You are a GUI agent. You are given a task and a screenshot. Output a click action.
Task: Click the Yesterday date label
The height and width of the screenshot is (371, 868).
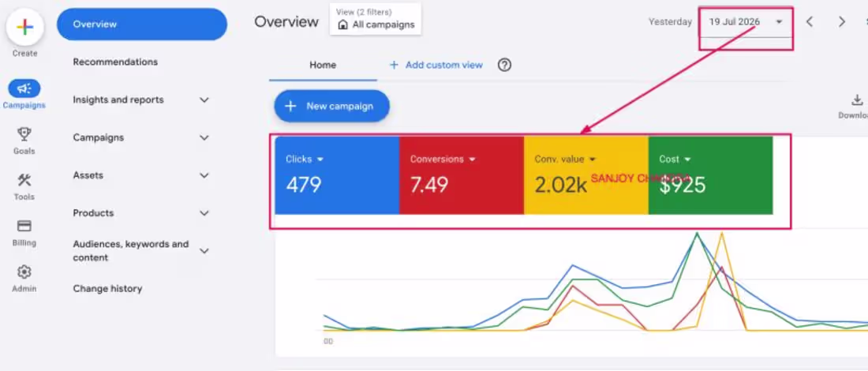coord(671,22)
